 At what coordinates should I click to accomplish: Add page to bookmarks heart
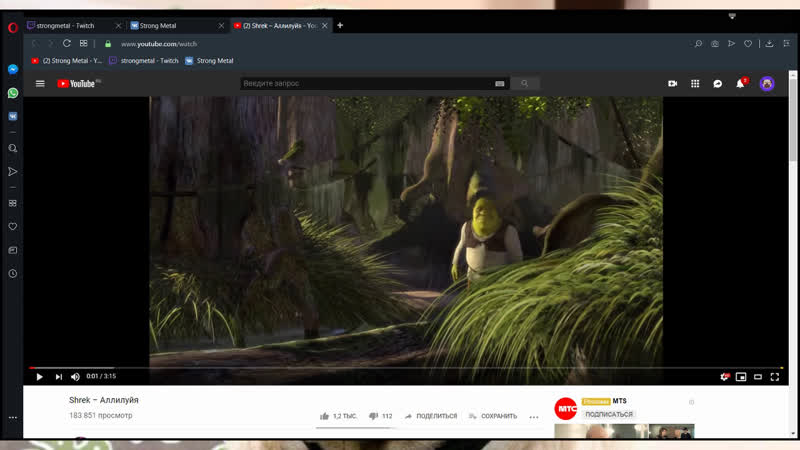pyautogui.click(x=747, y=44)
